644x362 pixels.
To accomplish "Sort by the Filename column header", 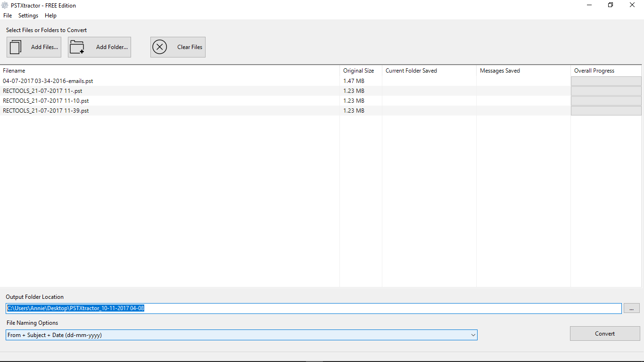I will click(14, 71).
